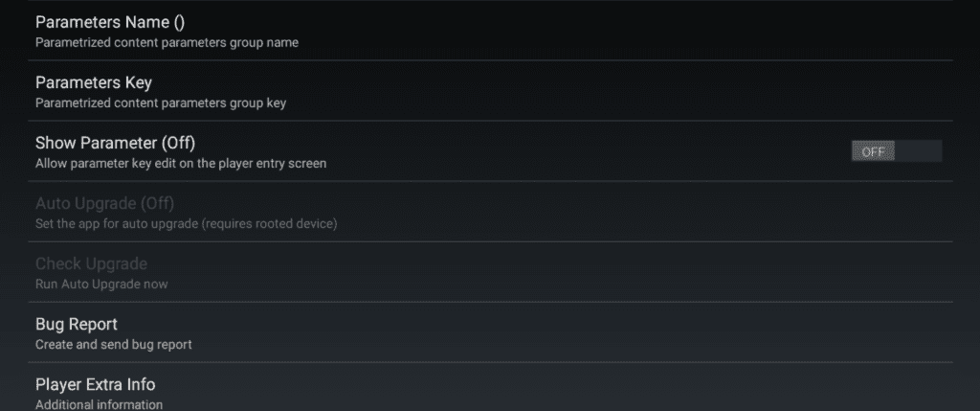
Task: Click the "(Off)" status after Auto Upgrade
Action: 157,203
